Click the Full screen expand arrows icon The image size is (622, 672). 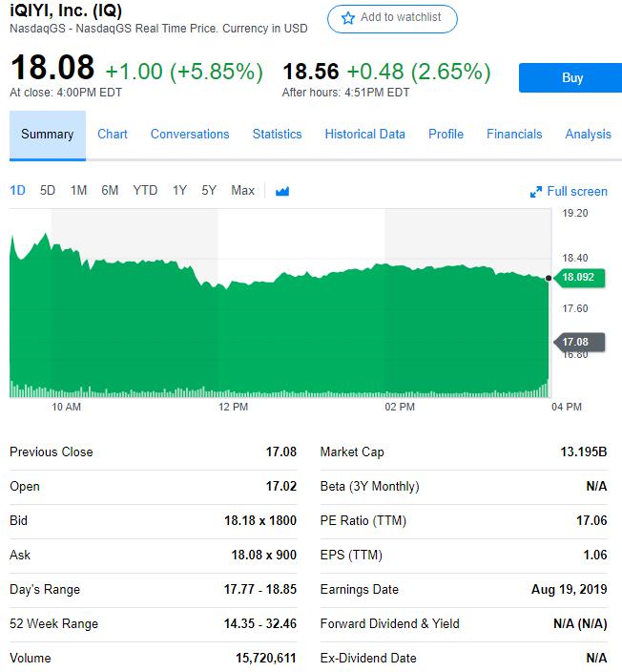tap(536, 192)
